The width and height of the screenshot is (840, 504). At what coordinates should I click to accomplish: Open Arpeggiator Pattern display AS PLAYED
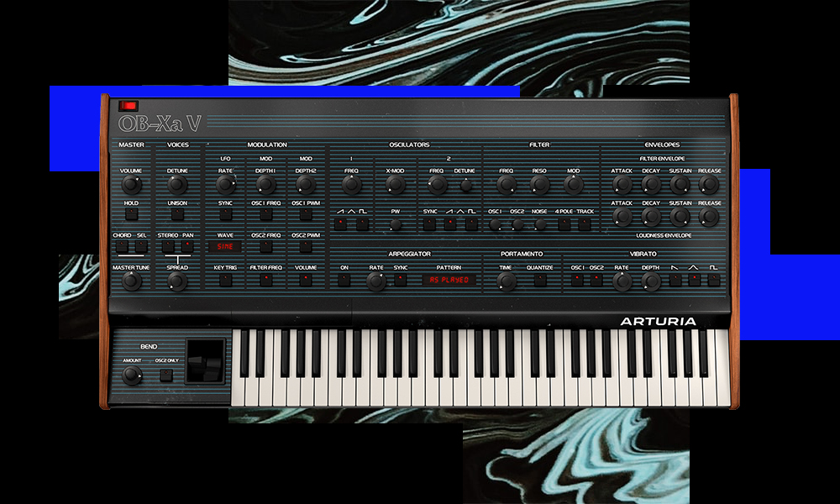[449, 280]
